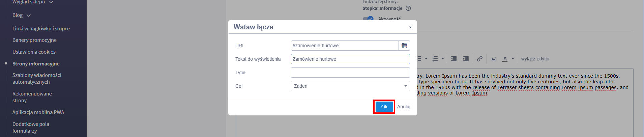Confirm the link with the Ok button

point(384,107)
